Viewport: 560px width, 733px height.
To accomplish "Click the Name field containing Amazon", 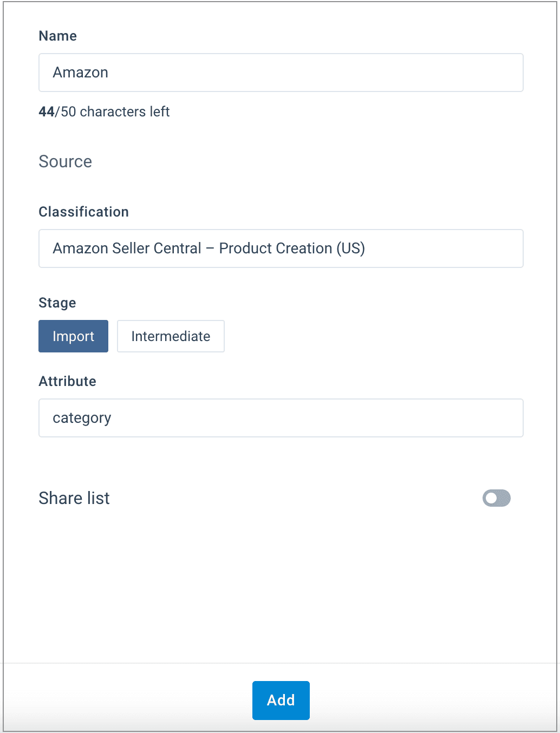I will click(281, 73).
